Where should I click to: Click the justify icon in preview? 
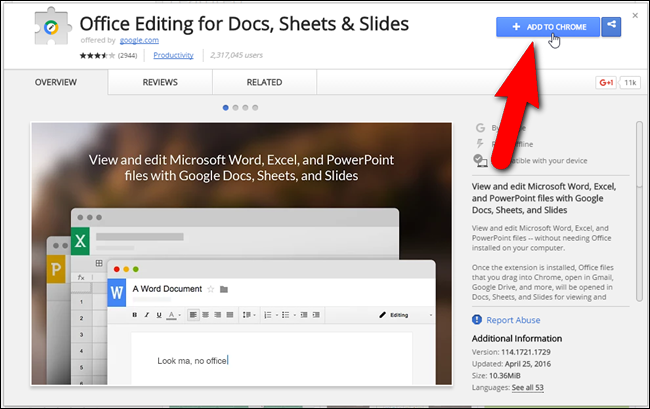pyautogui.click(x=230, y=315)
